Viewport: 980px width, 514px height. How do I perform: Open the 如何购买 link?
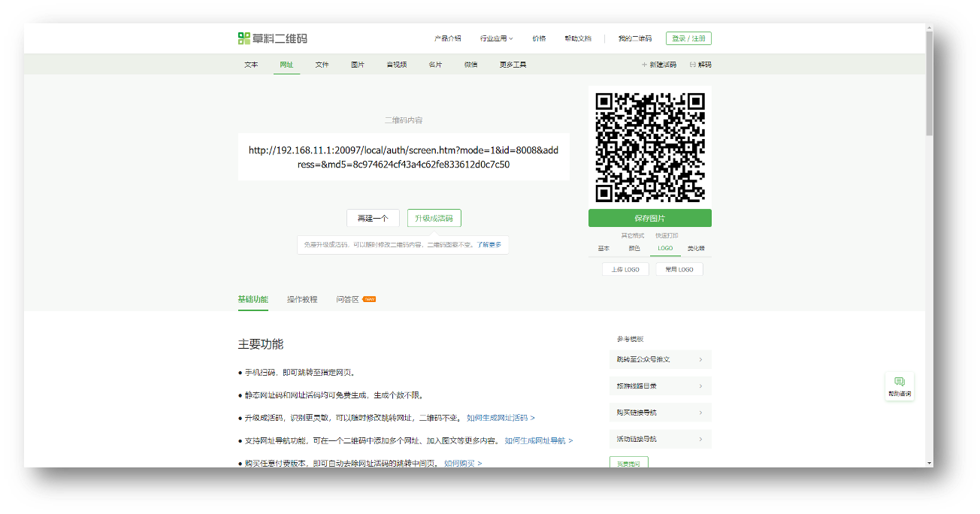pyautogui.click(x=463, y=464)
